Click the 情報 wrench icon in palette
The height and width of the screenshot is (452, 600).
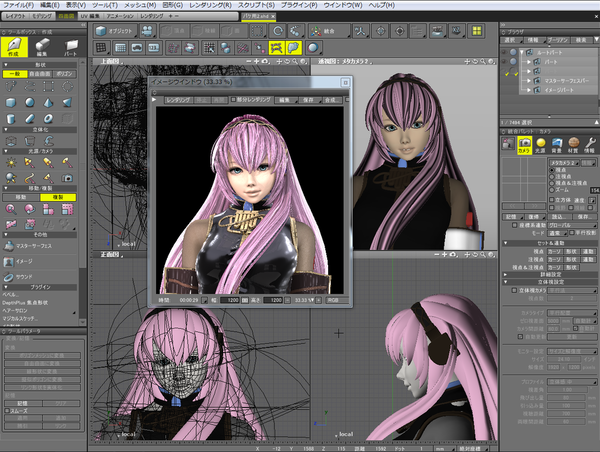click(589, 144)
